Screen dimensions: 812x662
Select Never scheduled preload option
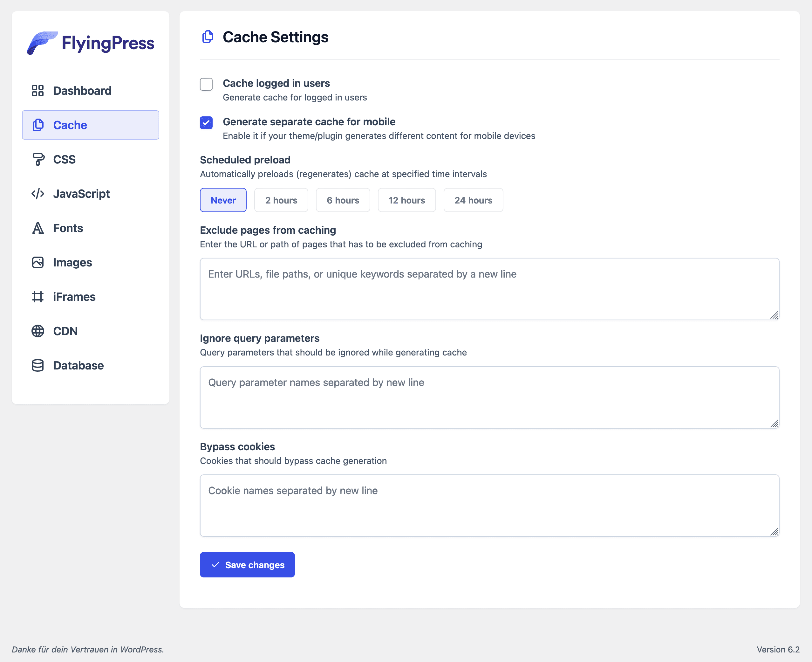(x=223, y=200)
